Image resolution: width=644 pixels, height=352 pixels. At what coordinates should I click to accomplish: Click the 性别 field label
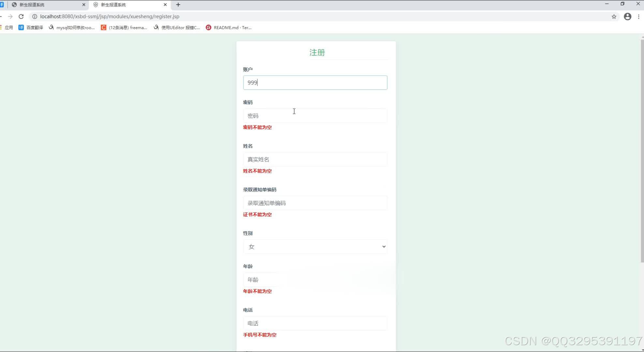coord(248,233)
